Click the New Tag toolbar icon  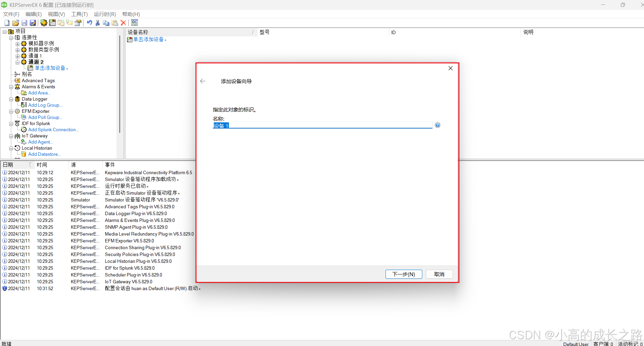(69, 23)
